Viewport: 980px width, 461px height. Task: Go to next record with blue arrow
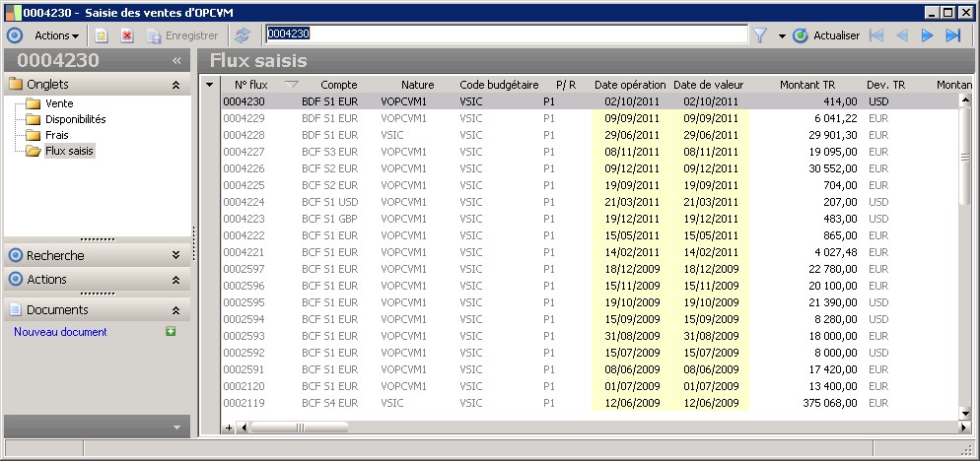pyautogui.click(x=927, y=35)
